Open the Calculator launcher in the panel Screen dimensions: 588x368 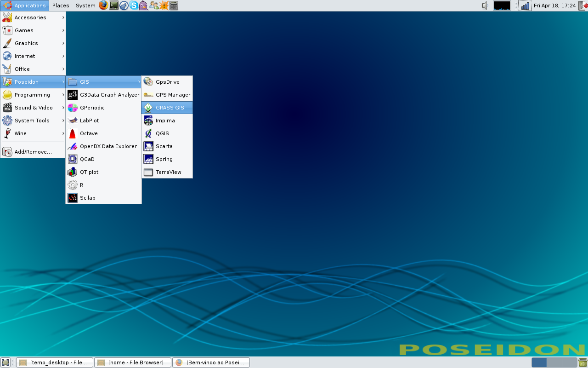click(174, 6)
